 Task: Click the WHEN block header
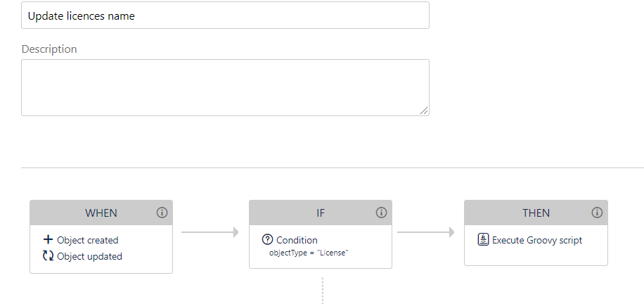click(101, 213)
